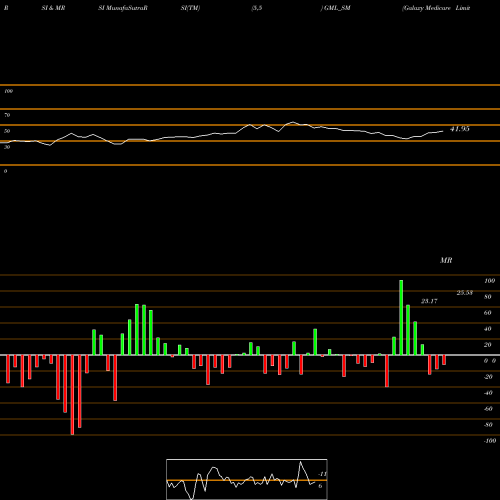Click the -100 label on MR right axis
Image resolution: width=500 pixels, height=500 pixels.
490,441
